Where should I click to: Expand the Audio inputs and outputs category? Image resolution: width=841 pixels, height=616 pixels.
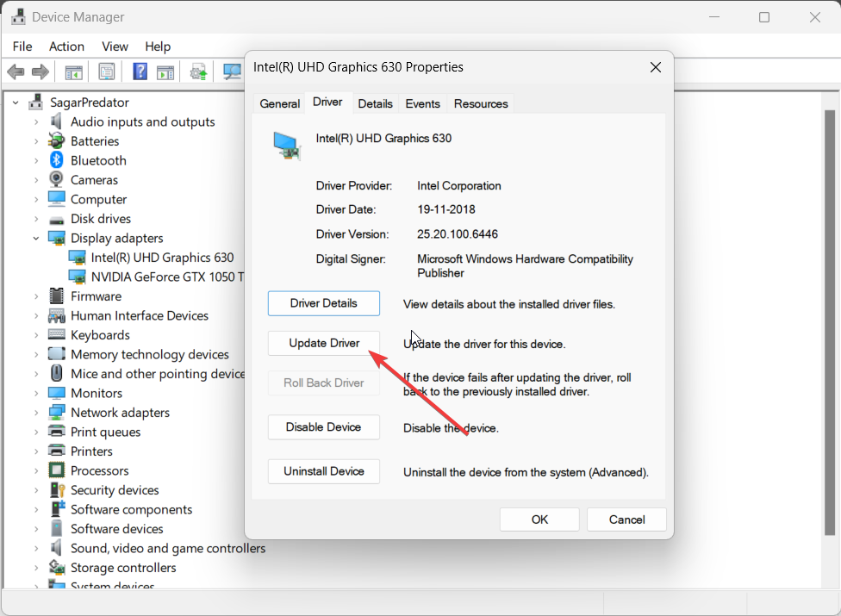[x=36, y=121]
